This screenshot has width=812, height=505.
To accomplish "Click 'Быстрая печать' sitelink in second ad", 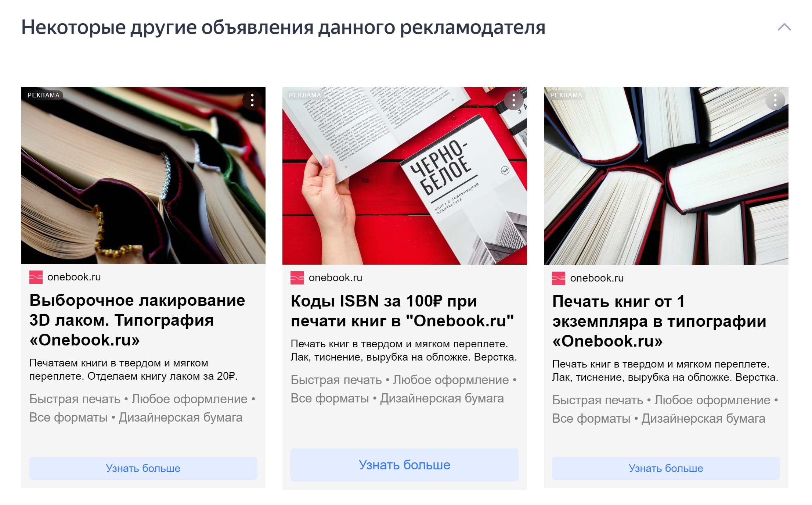I will click(x=336, y=380).
